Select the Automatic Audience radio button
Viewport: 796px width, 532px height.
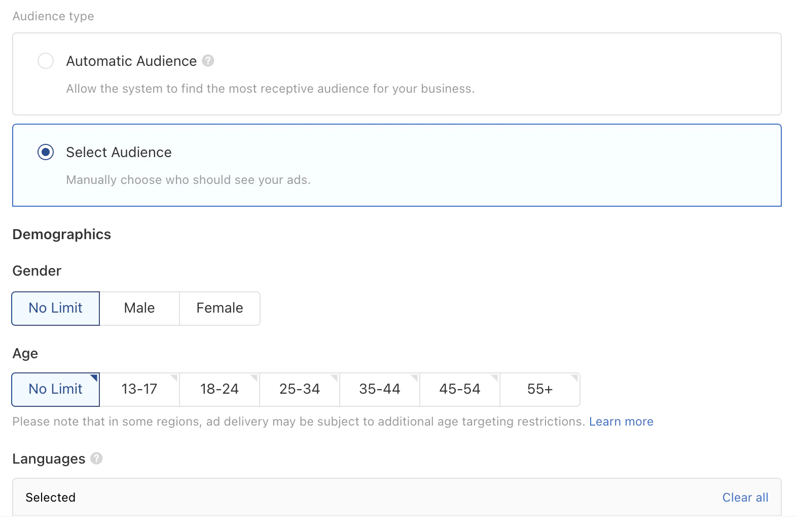click(x=46, y=61)
